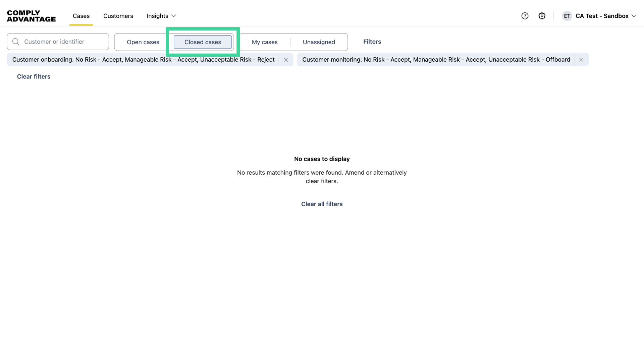This screenshot has height=362, width=644.
Task: Remove the Customer onboarding filter chip
Action: click(286, 60)
